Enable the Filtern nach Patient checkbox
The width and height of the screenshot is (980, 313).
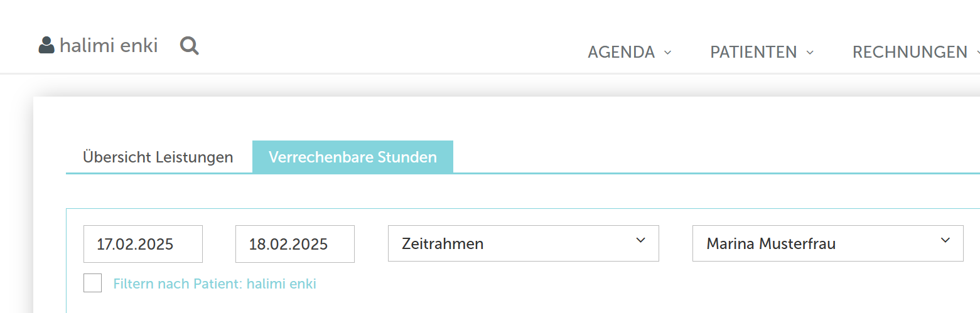(x=92, y=283)
